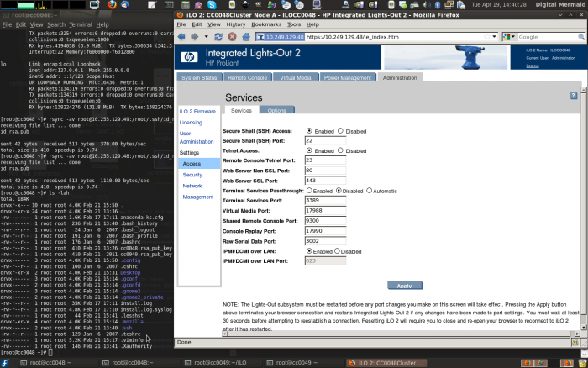This screenshot has width=588, height=368.
Task: Click the Firefox favicon in window title
Action: [x=180, y=15]
